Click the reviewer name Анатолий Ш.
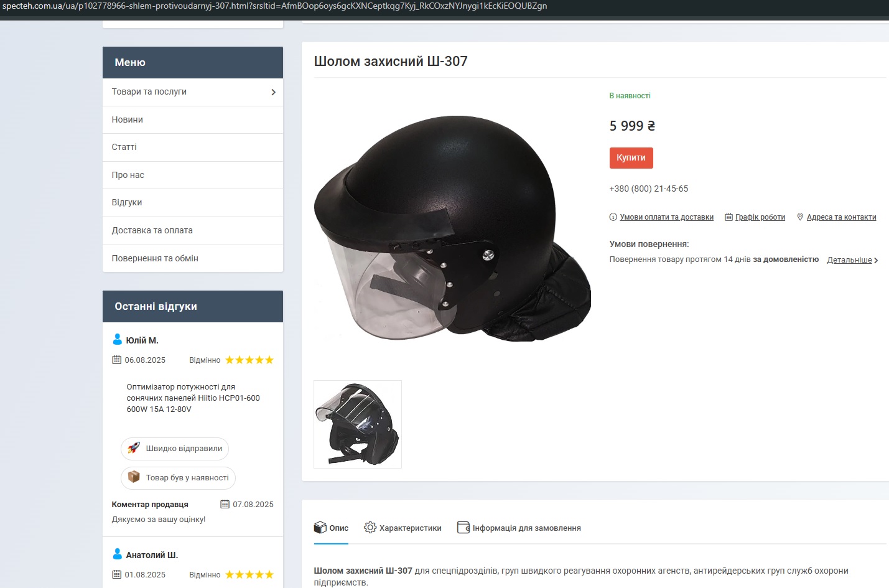This screenshot has width=889, height=588. (152, 555)
